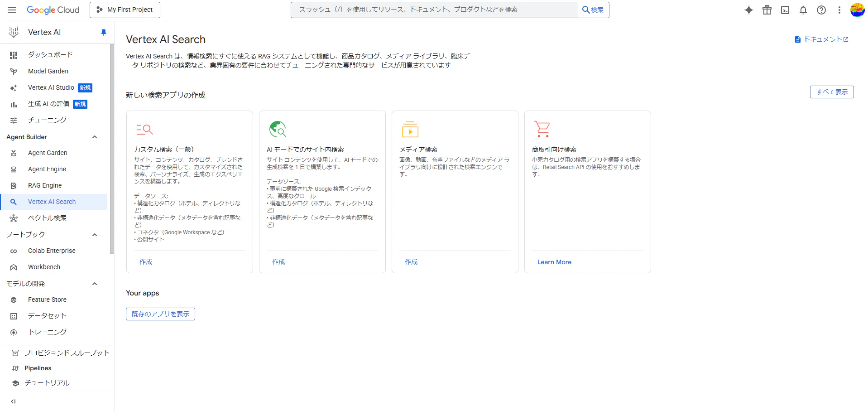Collapse the ノートブック section
The width and height of the screenshot is (868, 411).
point(95,235)
